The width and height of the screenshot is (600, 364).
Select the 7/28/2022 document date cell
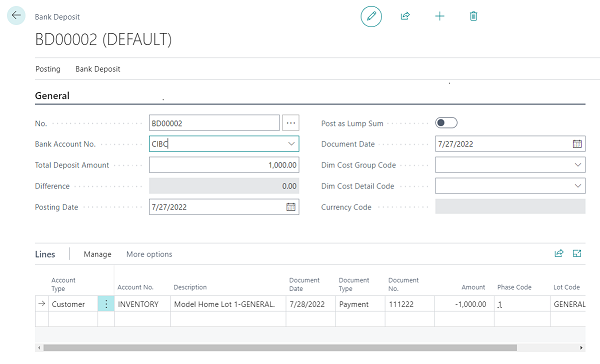point(311,304)
